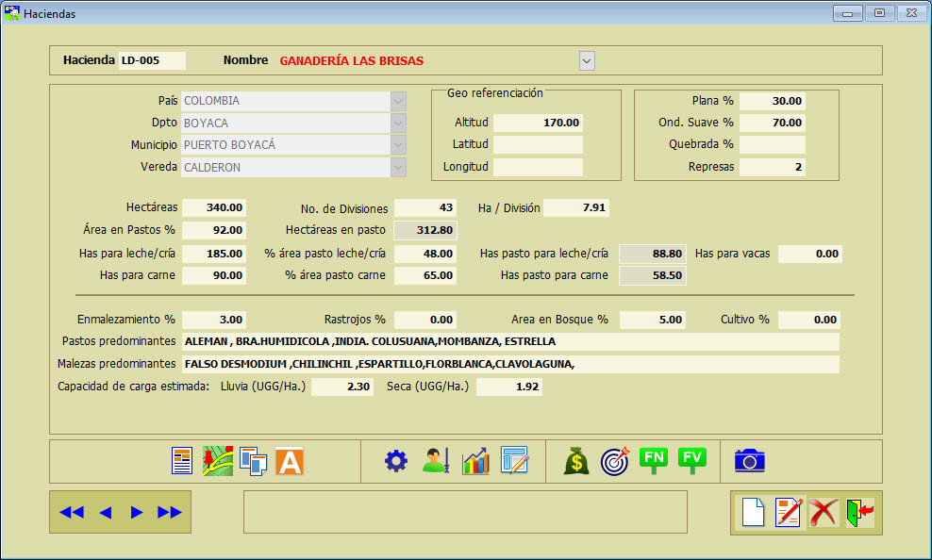Click the target goals icon
This screenshot has height=560, width=932.
tap(614, 460)
